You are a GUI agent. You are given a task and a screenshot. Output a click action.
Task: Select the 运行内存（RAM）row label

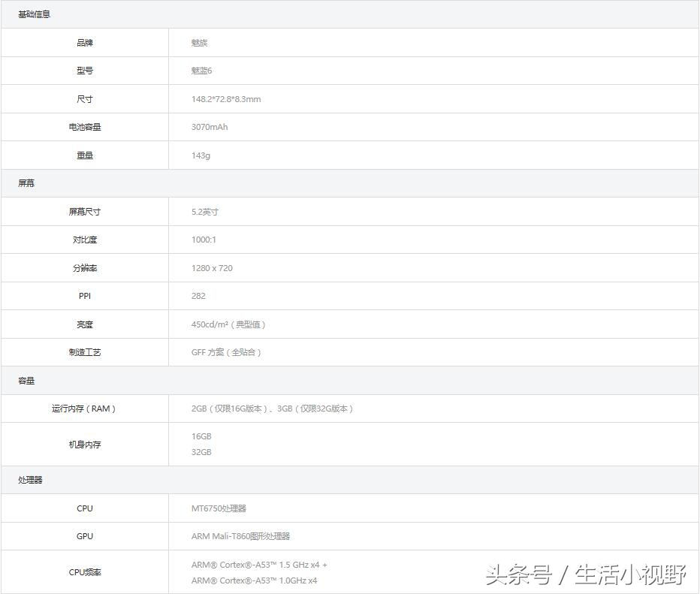(x=85, y=409)
